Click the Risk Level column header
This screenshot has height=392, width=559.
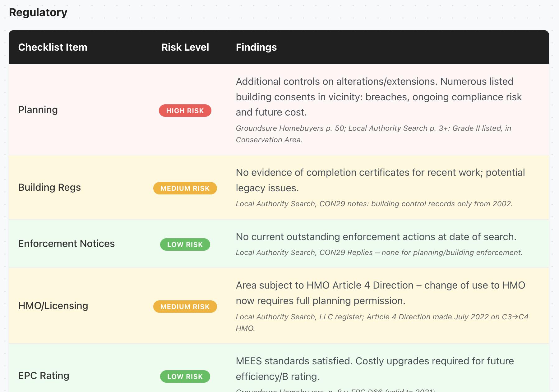185,47
